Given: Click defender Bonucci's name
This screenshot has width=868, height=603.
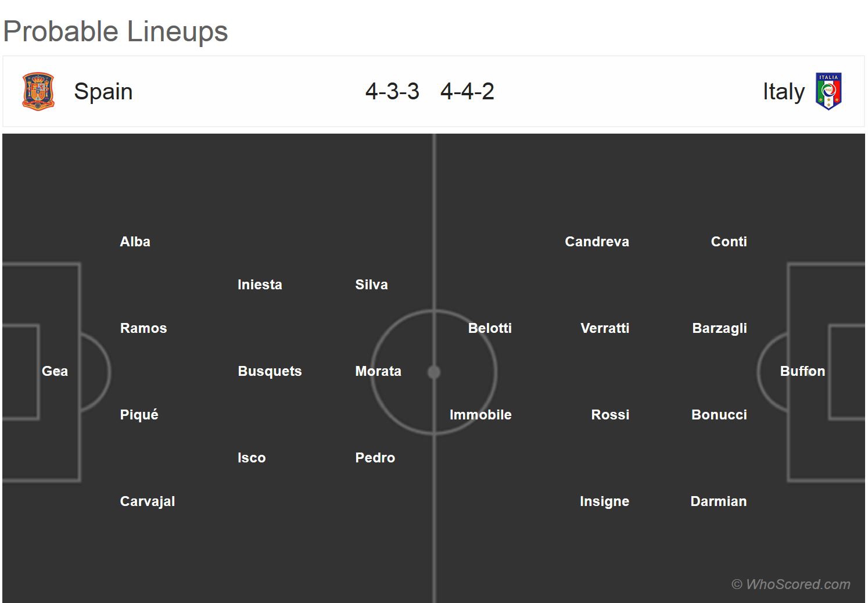Looking at the screenshot, I should (719, 415).
